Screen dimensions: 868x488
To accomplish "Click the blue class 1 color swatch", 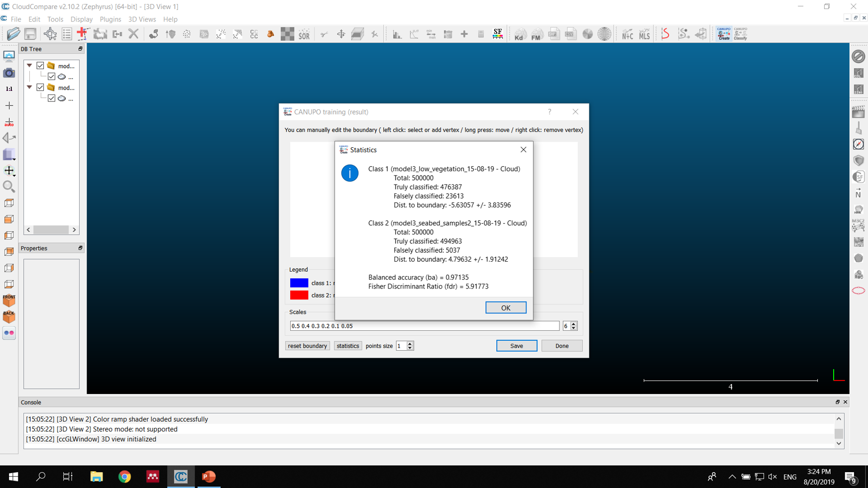I will (299, 283).
